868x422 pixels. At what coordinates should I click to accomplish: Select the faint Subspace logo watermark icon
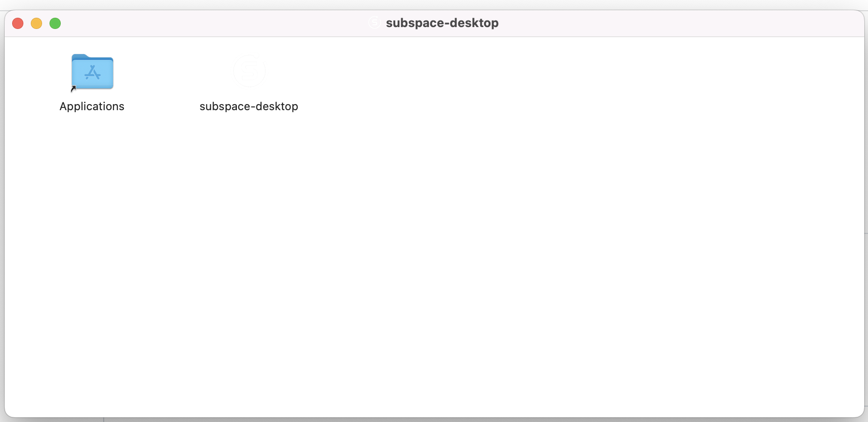[x=249, y=71]
